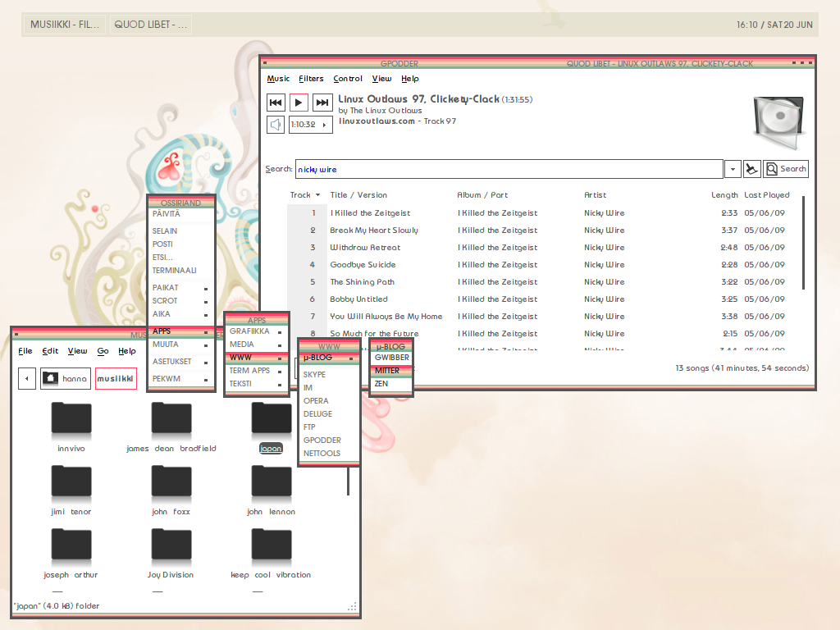Screen dimensions: 840x630
Task: Open the innvivo folder
Action: [x=71, y=427]
